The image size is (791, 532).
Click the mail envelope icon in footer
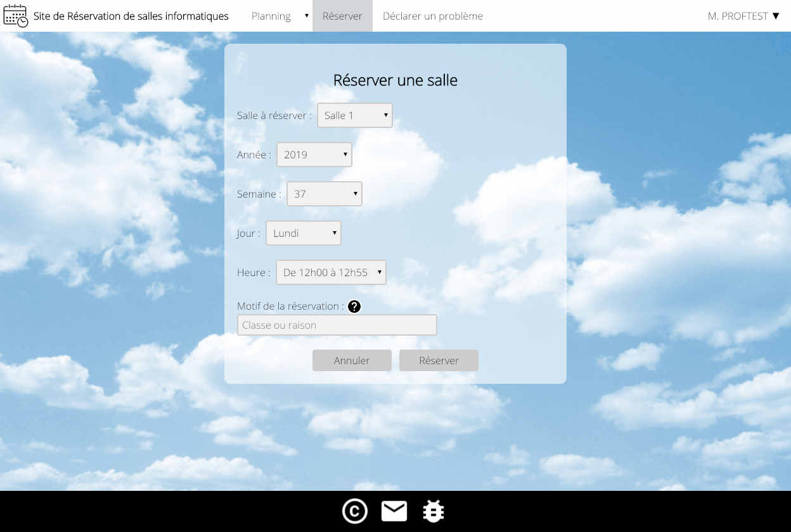[x=394, y=511]
